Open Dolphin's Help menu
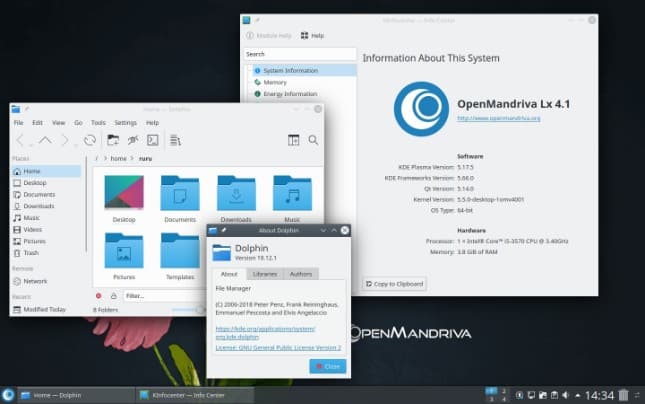Screen dimensions: 645x404 tap(152, 123)
